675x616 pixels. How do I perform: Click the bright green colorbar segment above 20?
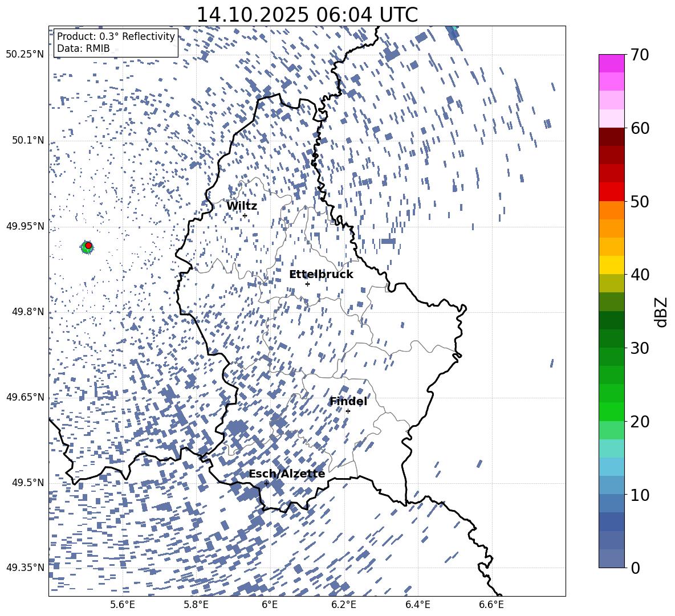coord(611,411)
